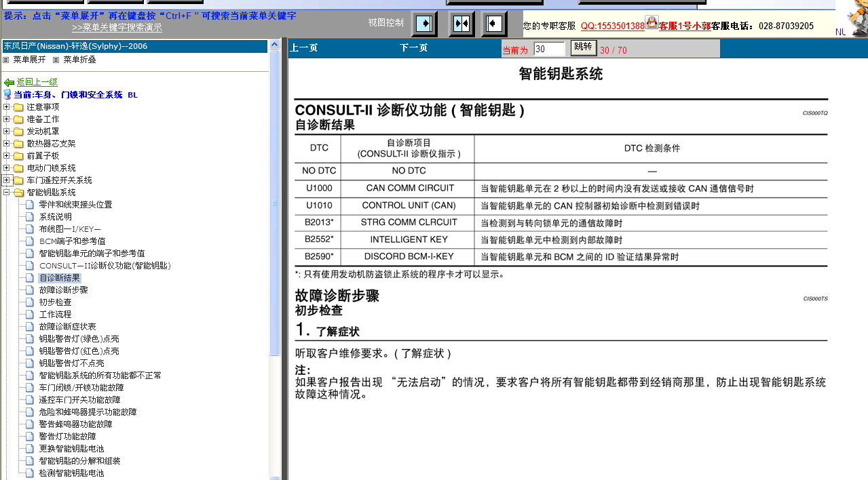The width and height of the screenshot is (868, 480).
Task: Click the left-arrow view control icon
Action: [494, 24]
